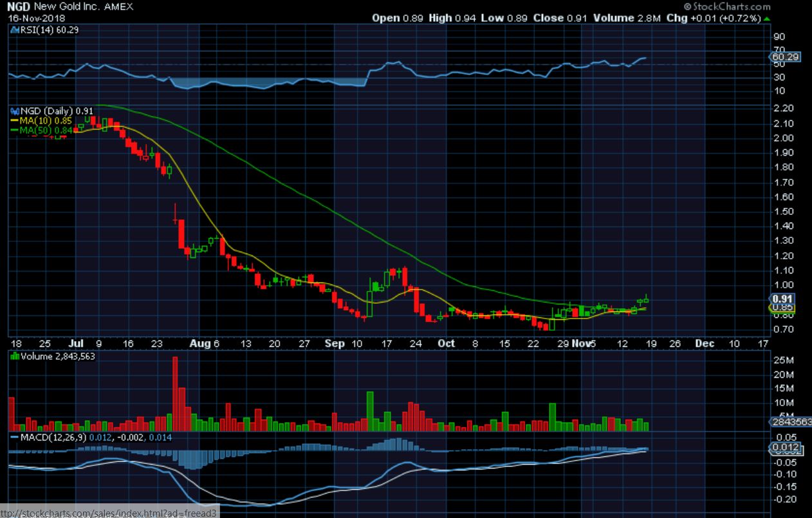Click the 2843563 volume value tag

coord(790,422)
